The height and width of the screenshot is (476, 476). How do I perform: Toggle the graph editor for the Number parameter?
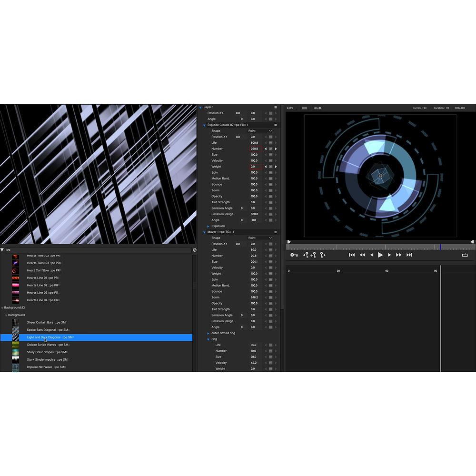(x=270, y=149)
